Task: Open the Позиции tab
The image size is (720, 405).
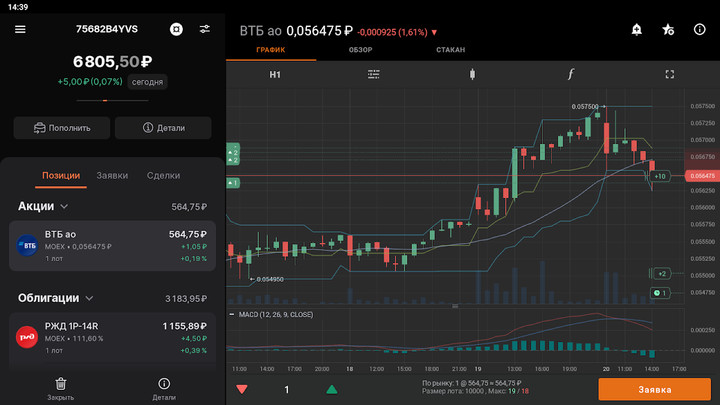Action: pos(61,175)
